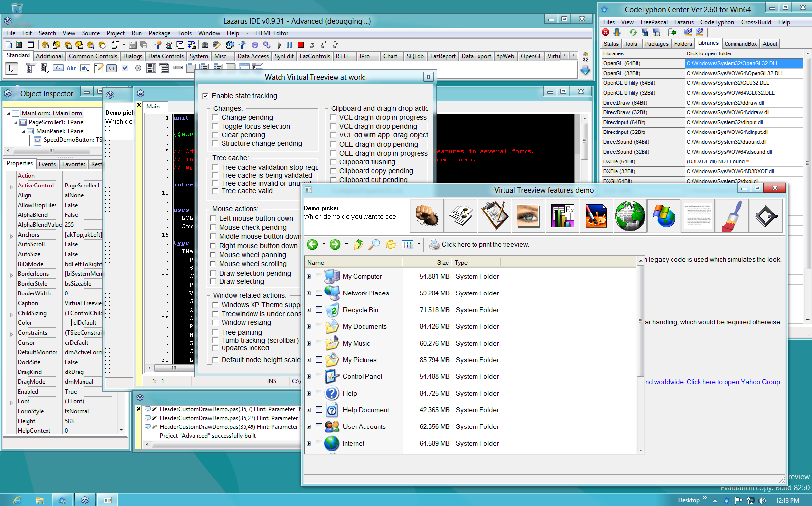This screenshot has width=812, height=506.
Task: Select the clipboard-with-pencil demo icon
Action: 495,215
